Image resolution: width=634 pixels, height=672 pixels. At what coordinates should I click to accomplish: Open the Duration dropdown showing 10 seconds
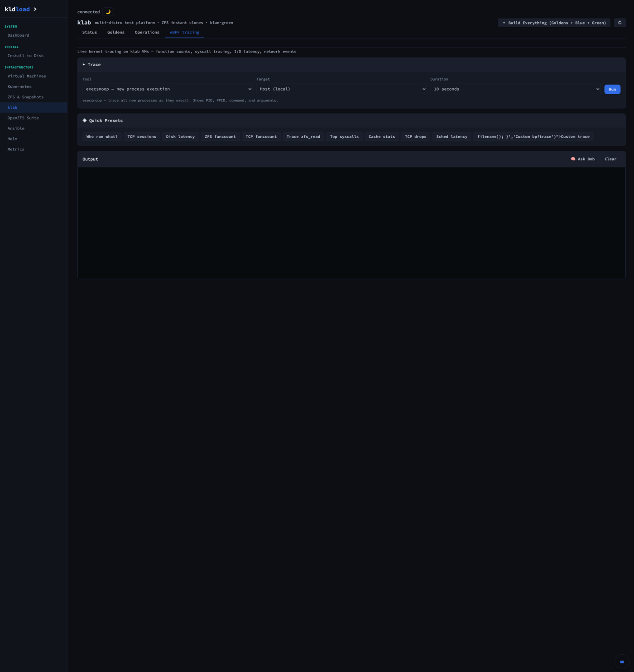point(516,89)
